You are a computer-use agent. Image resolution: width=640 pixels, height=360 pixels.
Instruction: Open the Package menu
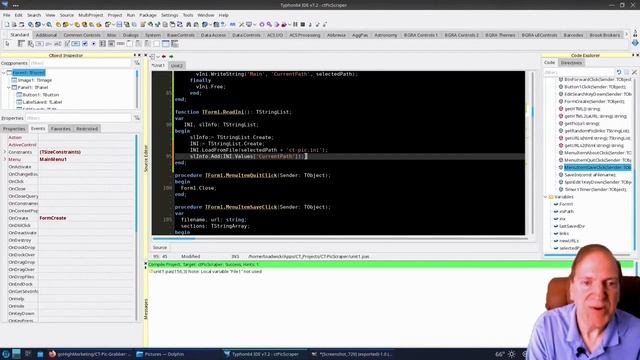point(148,15)
